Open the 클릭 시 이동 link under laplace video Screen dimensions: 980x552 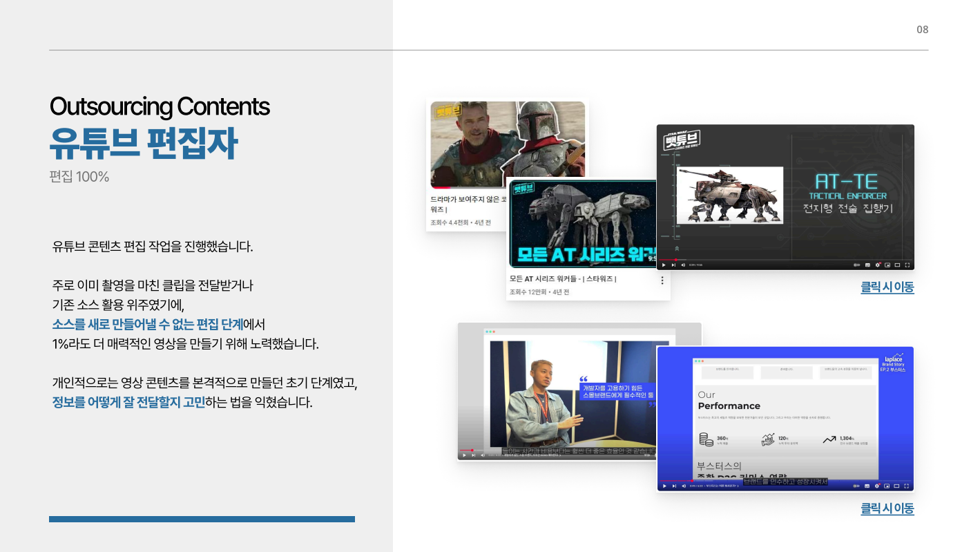point(887,508)
